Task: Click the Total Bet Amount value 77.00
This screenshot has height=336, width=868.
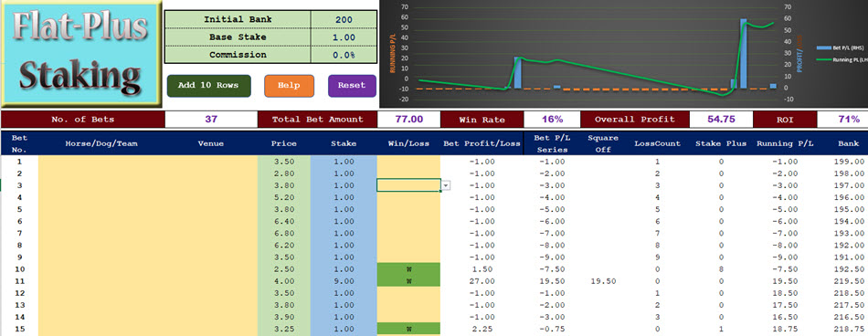Action: tap(408, 119)
